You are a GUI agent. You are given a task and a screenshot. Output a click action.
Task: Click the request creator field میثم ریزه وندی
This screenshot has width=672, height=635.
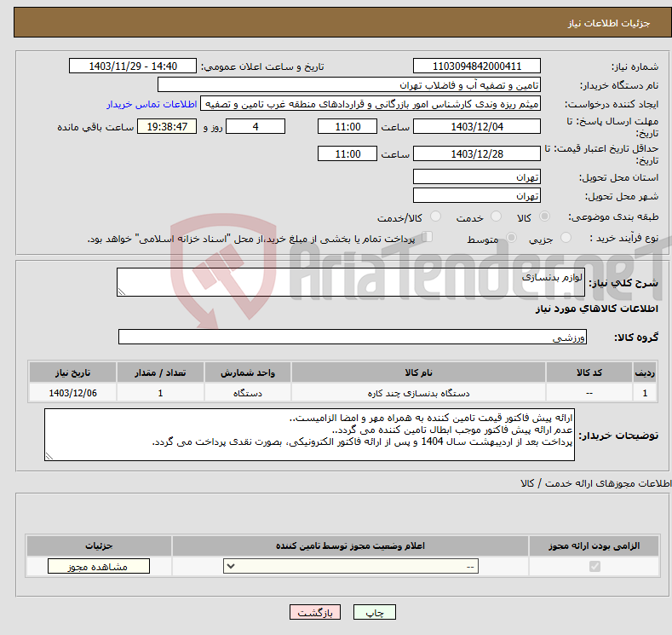(x=370, y=104)
